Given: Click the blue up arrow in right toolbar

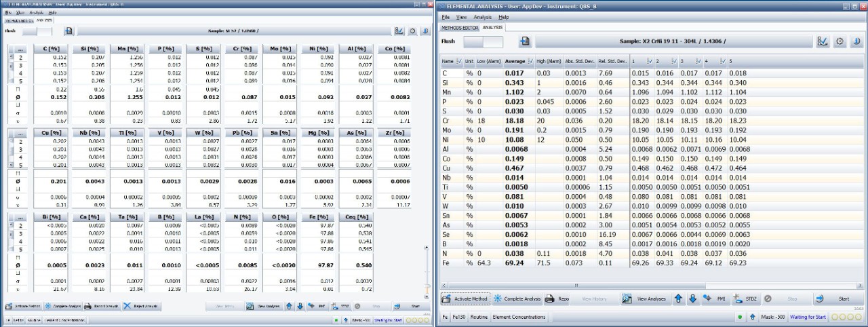Looking at the screenshot, I should click(x=678, y=299).
